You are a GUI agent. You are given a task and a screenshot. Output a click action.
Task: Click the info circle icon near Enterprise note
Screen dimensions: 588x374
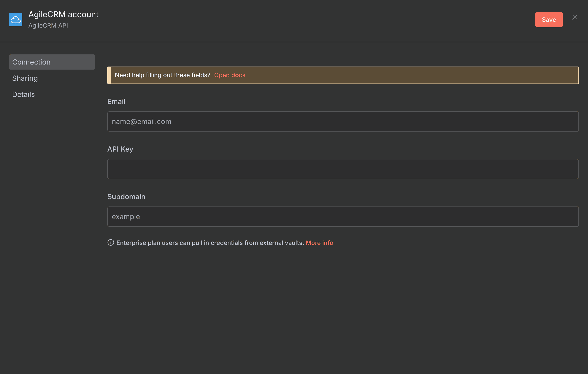point(111,243)
